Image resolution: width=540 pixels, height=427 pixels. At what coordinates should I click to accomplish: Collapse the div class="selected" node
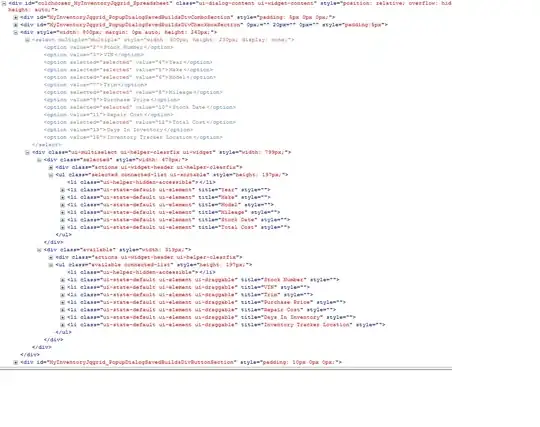tap(39, 160)
